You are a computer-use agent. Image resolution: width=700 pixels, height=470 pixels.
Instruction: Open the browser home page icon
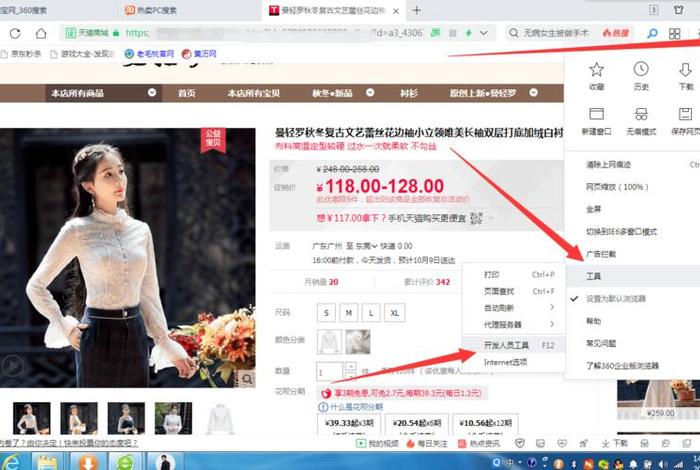click(x=41, y=33)
